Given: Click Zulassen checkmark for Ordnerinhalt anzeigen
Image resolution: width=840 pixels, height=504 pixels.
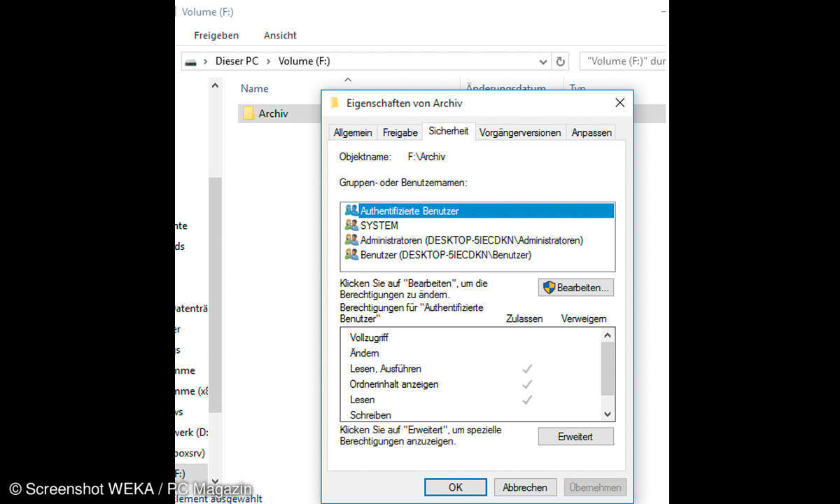Looking at the screenshot, I should point(527,384).
